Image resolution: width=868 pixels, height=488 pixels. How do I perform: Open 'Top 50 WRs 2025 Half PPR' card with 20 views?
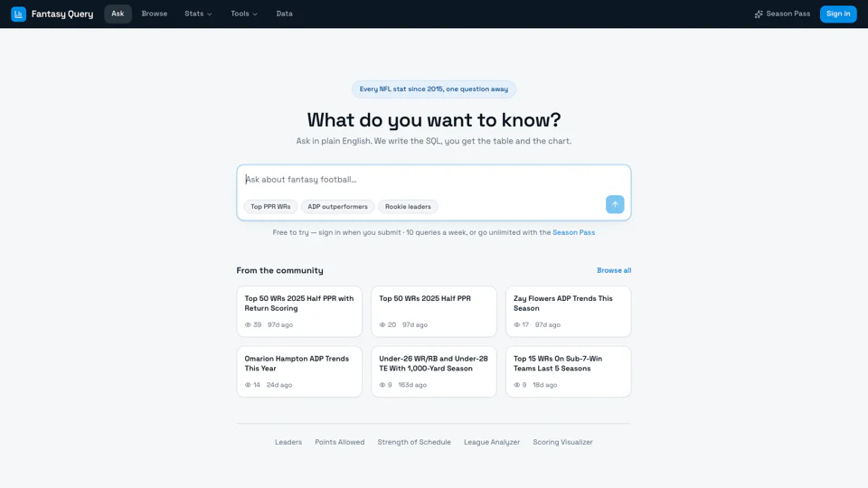[434, 312]
